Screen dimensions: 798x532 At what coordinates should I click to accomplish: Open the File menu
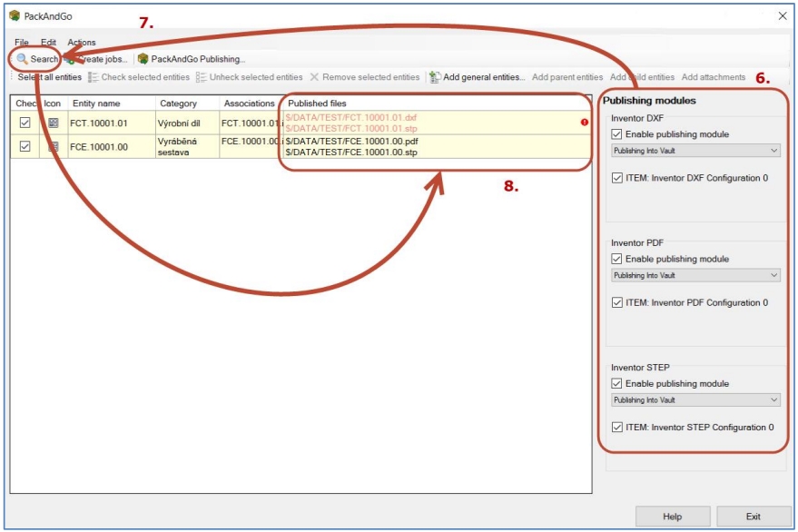pyautogui.click(x=21, y=43)
